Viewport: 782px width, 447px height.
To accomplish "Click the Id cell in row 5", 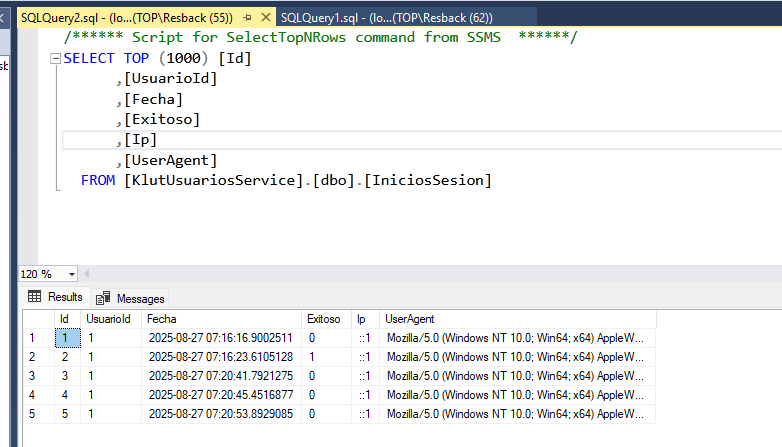I will click(x=68, y=414).
